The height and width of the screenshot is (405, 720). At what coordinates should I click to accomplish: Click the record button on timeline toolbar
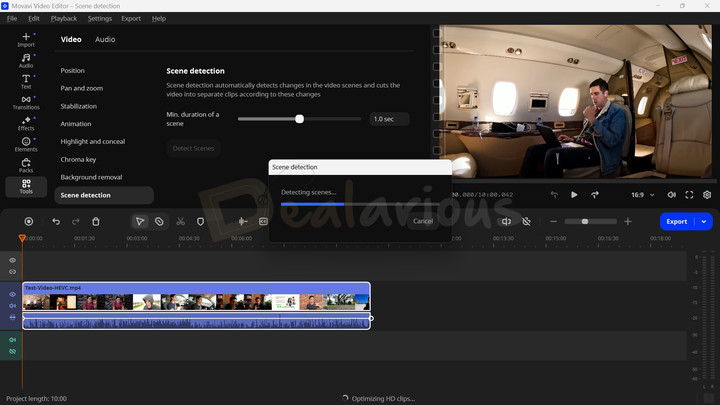(x=28, y=221)
